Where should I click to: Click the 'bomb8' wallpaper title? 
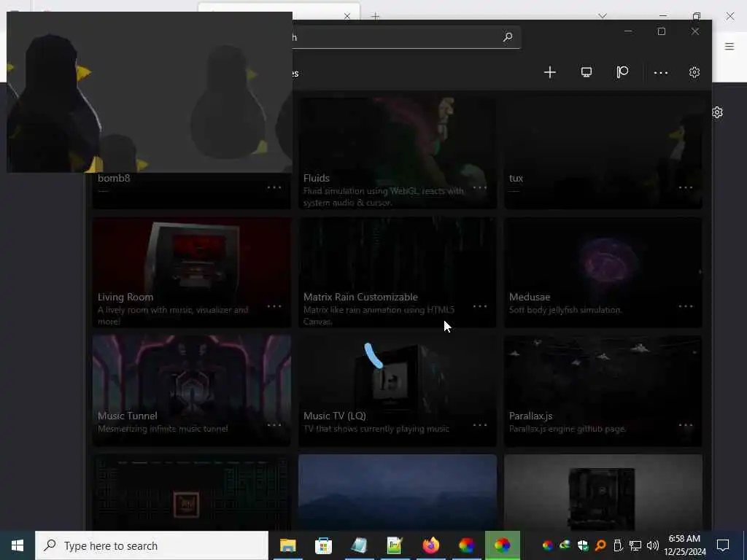click(x=114, y=178)
